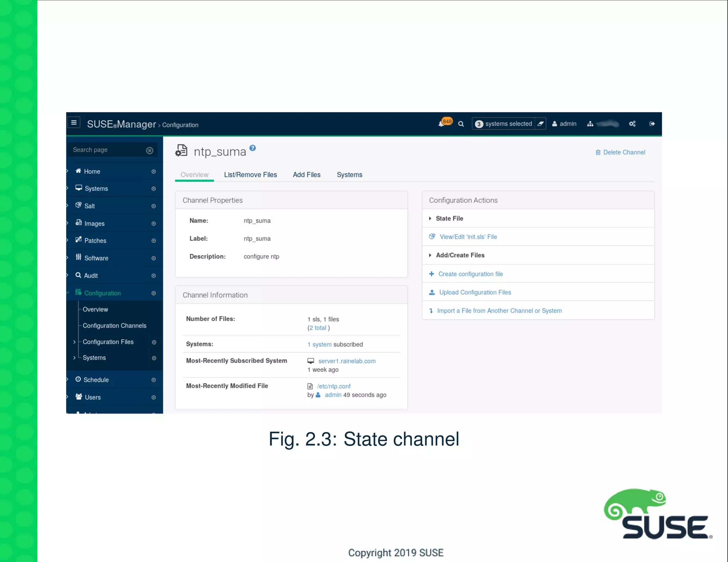The height and width of the screenshot is (562, 728).
Task: Toggle the Software menu circle indicator
Action: click(154, 258)
